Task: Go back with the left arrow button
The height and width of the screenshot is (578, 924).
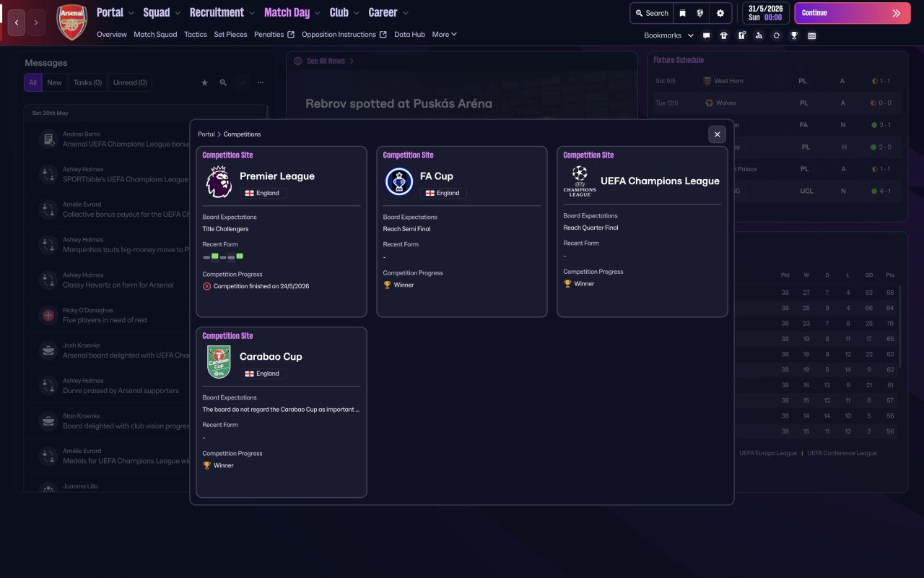Action: [16, 22]
